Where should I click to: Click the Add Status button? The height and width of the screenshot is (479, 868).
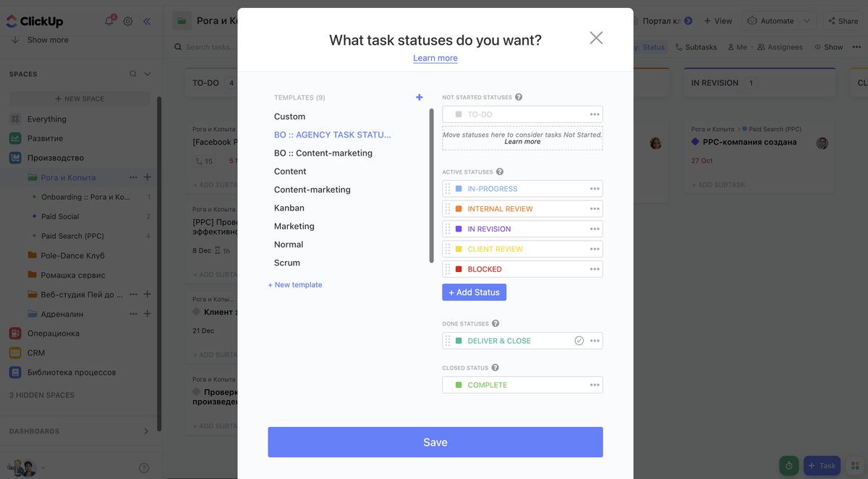[475, 292]
